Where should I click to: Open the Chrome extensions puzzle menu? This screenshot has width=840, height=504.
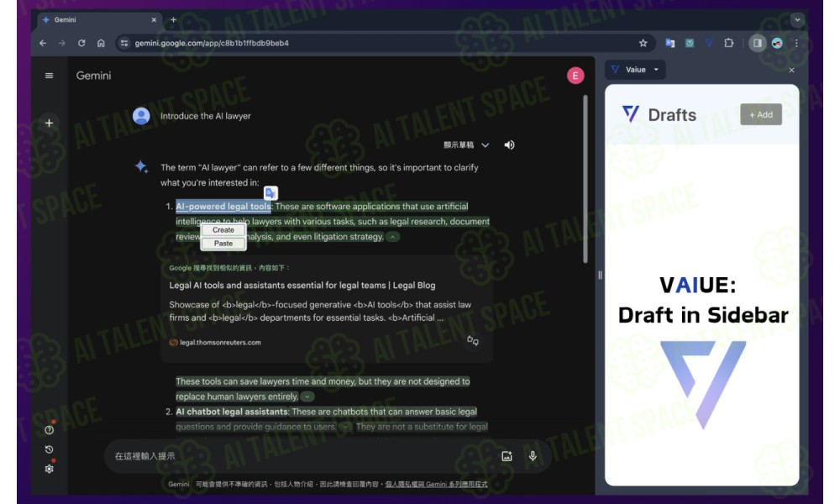pyautogui.click(x=728, y=43)
